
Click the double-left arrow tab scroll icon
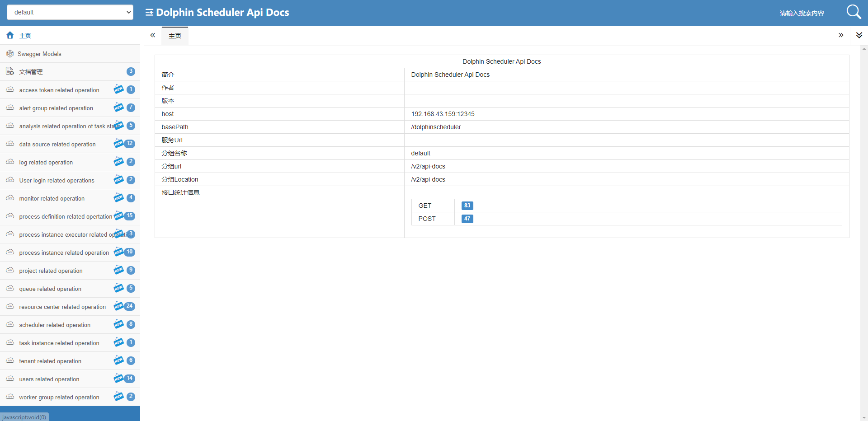(x=153, y=35)
